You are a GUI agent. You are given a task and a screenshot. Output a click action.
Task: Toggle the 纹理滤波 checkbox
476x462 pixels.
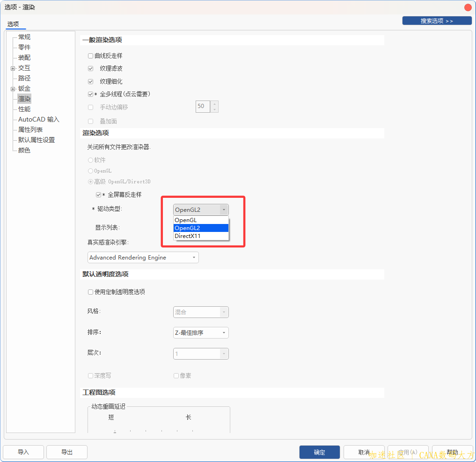[x=91, y=69]
